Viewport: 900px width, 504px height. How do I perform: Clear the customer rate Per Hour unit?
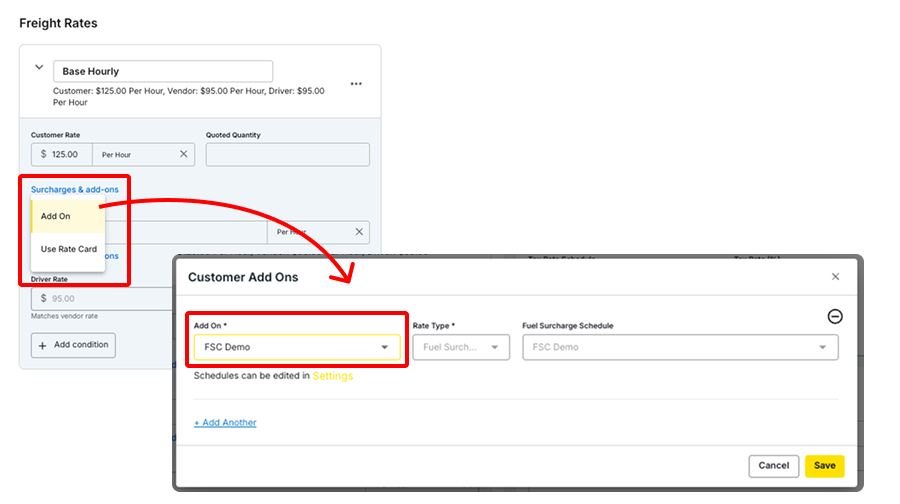[184, 154]
